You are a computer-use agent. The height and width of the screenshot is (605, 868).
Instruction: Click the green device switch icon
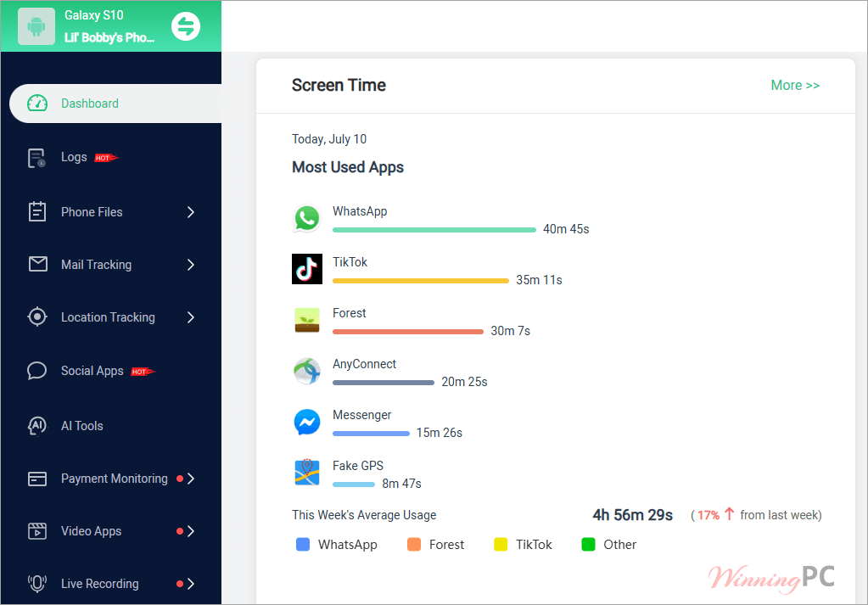186,26
